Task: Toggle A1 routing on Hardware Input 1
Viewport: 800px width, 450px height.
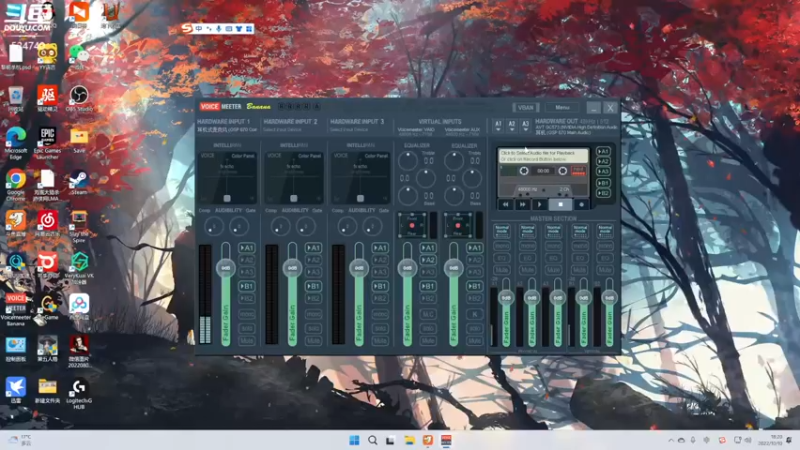Action: [x=247, y=248]
